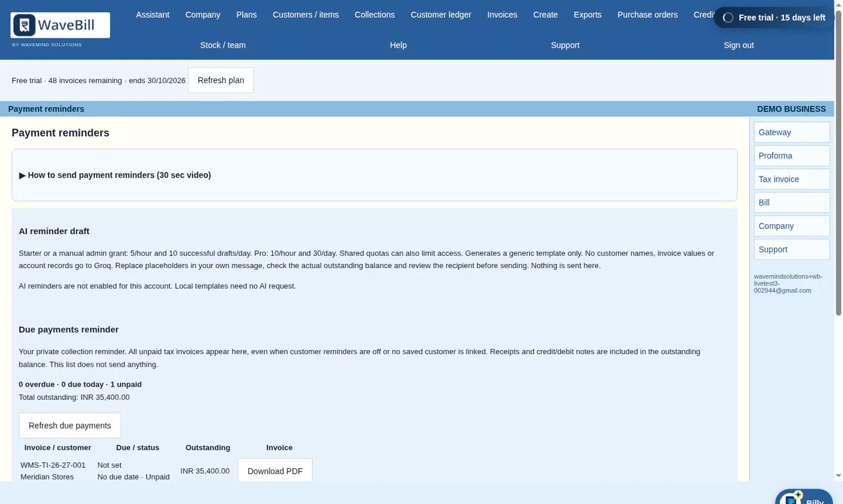The width and height of the screenshot is (843, 504).
Task: Click Refresh due payments
Action: [70, 426]
